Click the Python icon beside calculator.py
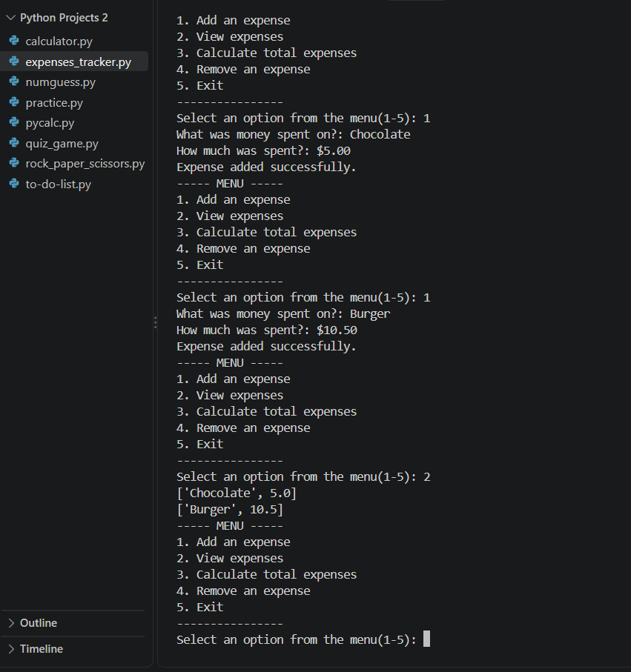Screen dimensions: 631x672 [x=14, y=41]
